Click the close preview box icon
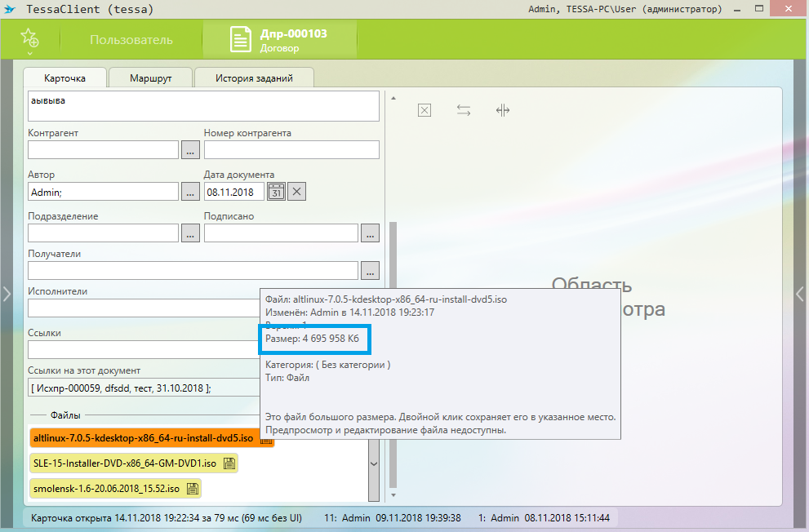 [x=425, y=110]
